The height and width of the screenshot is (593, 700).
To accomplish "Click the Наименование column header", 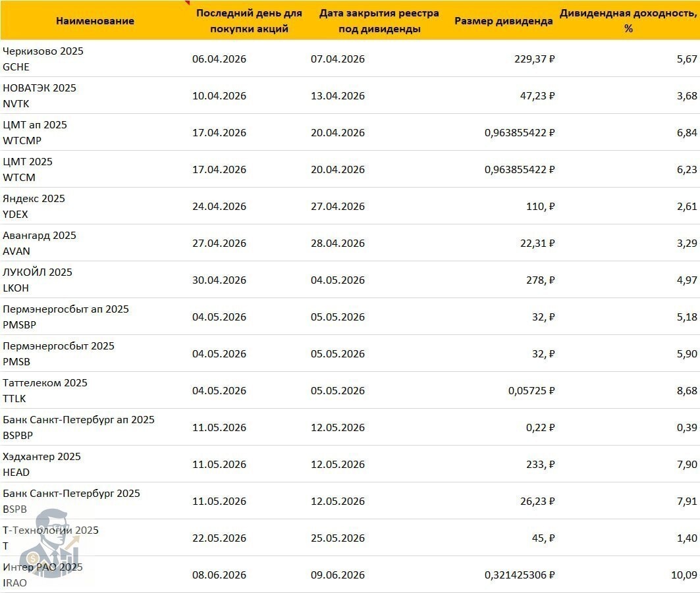I will (95, 20).
